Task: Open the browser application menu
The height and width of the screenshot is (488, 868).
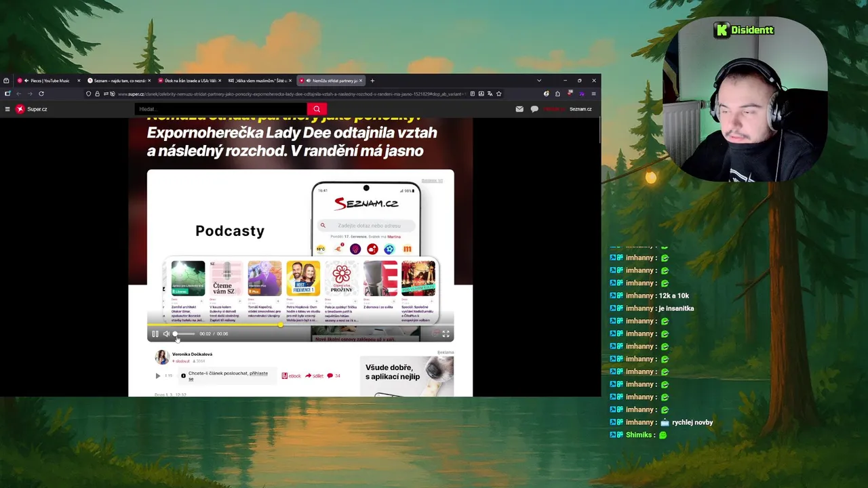Action: click(593, 94)
